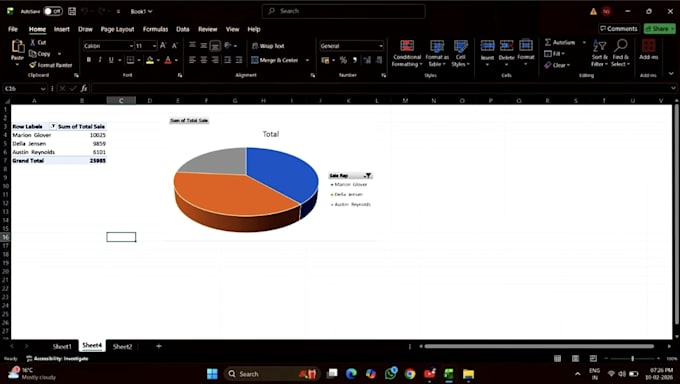Click the Sum of Total Sale chart button
Image resolution: width=680 pixels, height=384 pixels.
pyautogui.click(x=189, y=121)
